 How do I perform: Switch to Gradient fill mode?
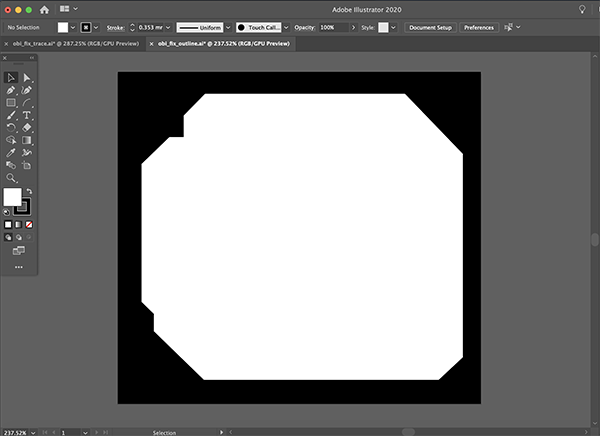point(18,225)
